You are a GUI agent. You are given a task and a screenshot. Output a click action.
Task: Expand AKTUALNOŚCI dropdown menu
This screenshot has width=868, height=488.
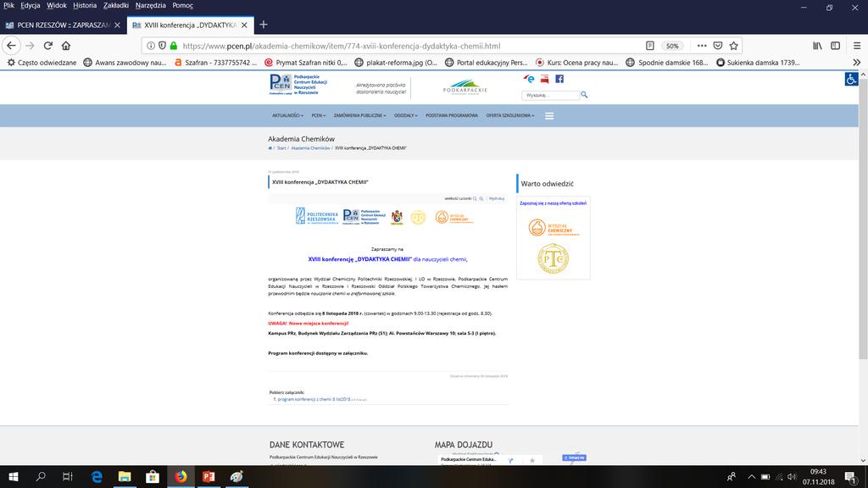(x=288, y=115)
